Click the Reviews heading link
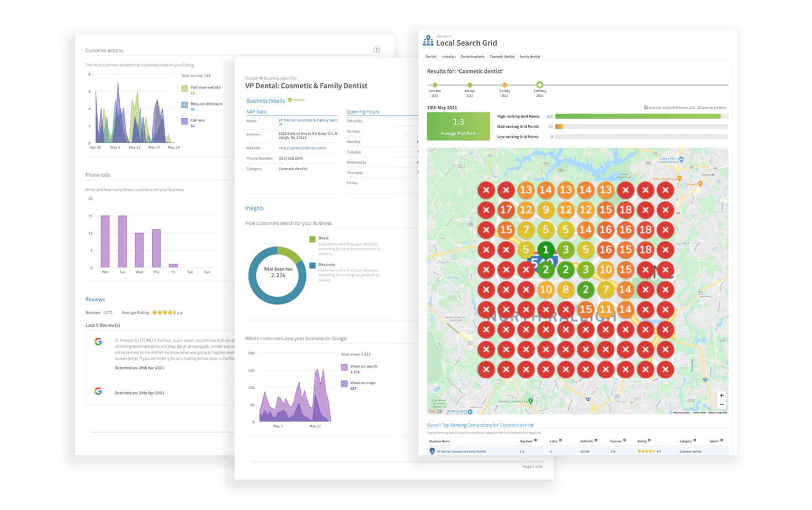 pyautogui.click(x=95, y=299)
